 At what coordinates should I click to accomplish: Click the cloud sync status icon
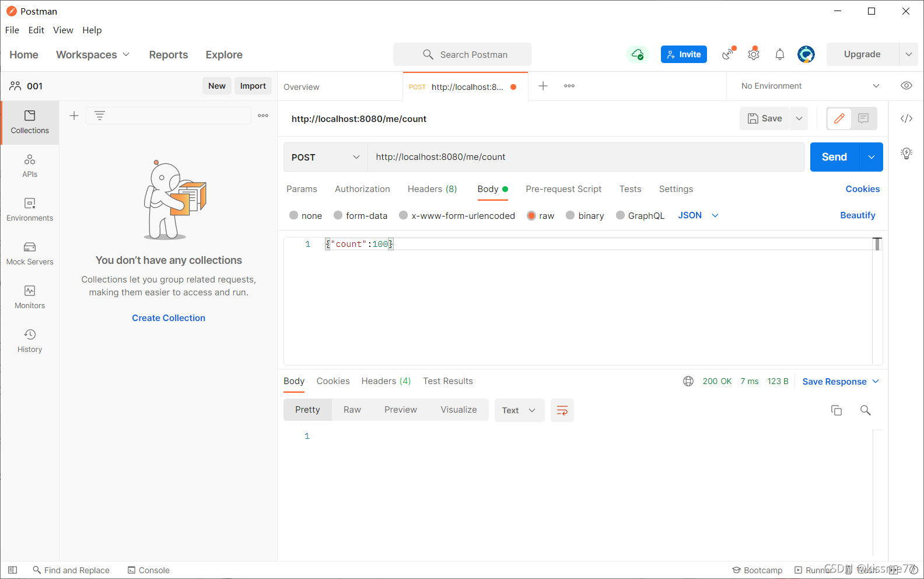[638, 54]
